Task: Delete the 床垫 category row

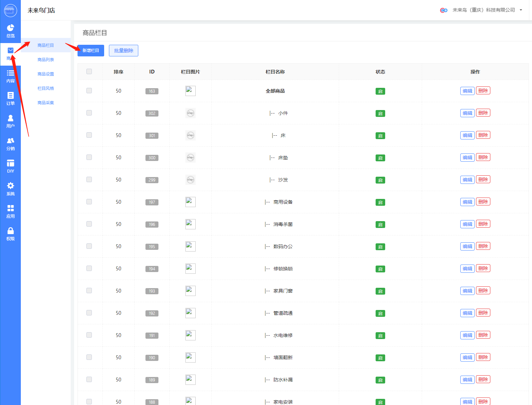Action: coord(483,157)
